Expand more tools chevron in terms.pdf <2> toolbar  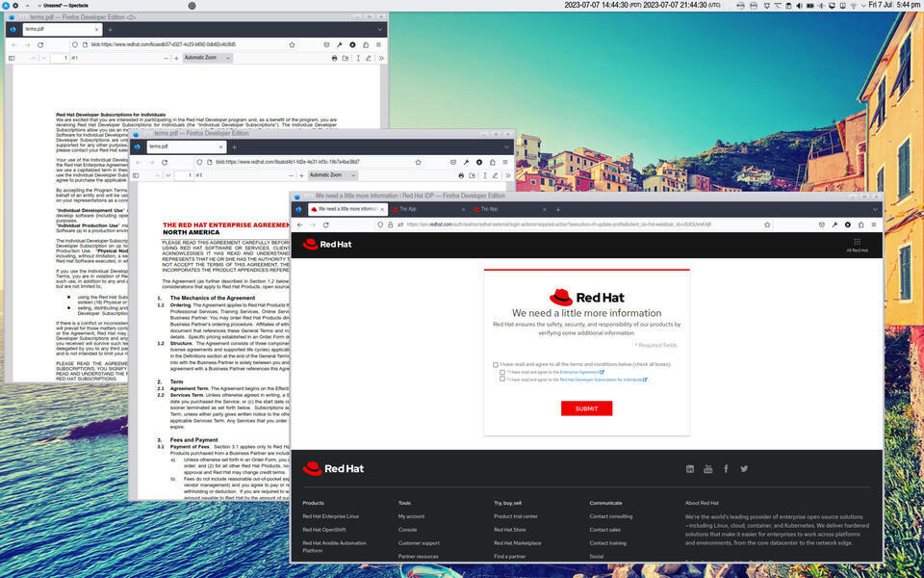(381, 59)
